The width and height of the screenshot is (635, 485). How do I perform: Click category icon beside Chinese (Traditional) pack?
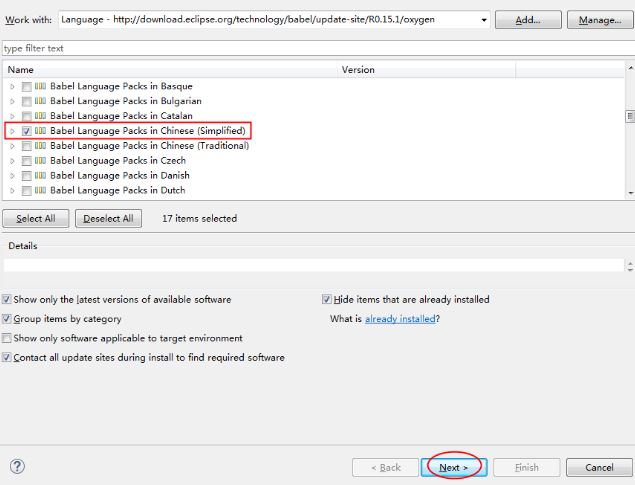pos(40,145)
